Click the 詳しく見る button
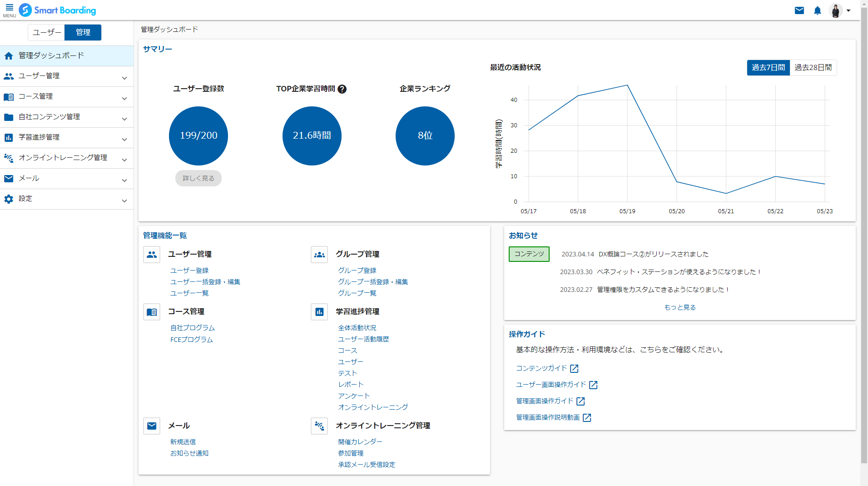Screen dimensions: 868x486 198,178
